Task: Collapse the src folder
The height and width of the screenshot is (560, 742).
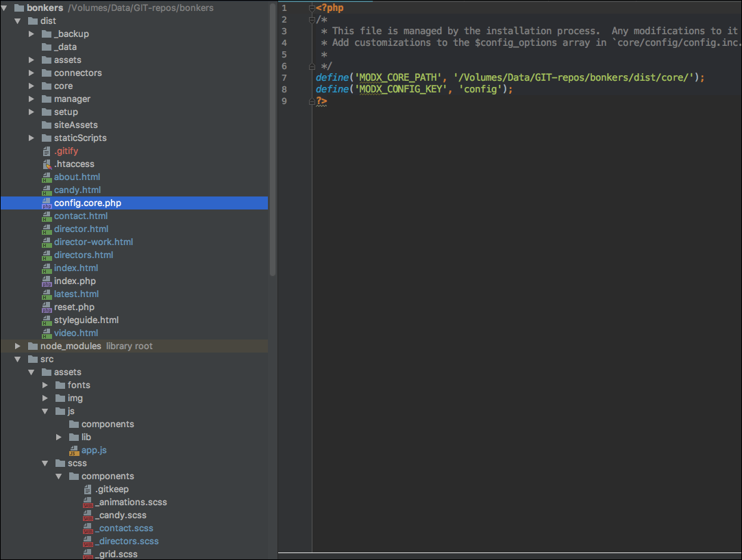Action: tap(17, 359)
